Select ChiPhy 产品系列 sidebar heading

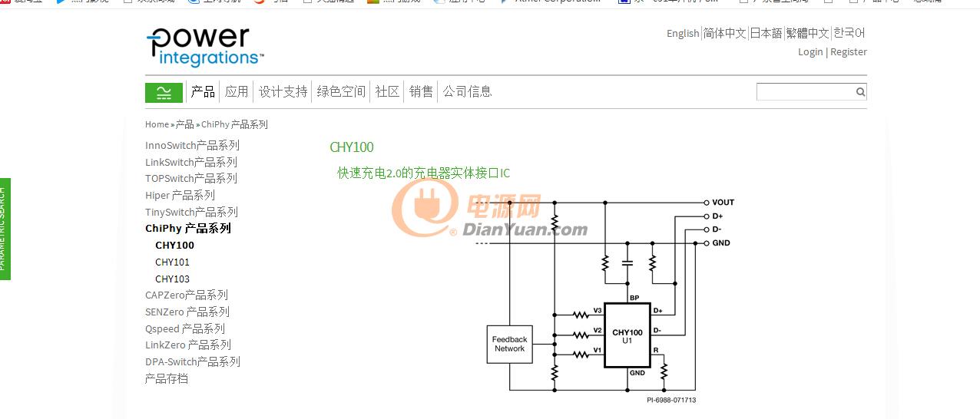click(x=188, y=228)
